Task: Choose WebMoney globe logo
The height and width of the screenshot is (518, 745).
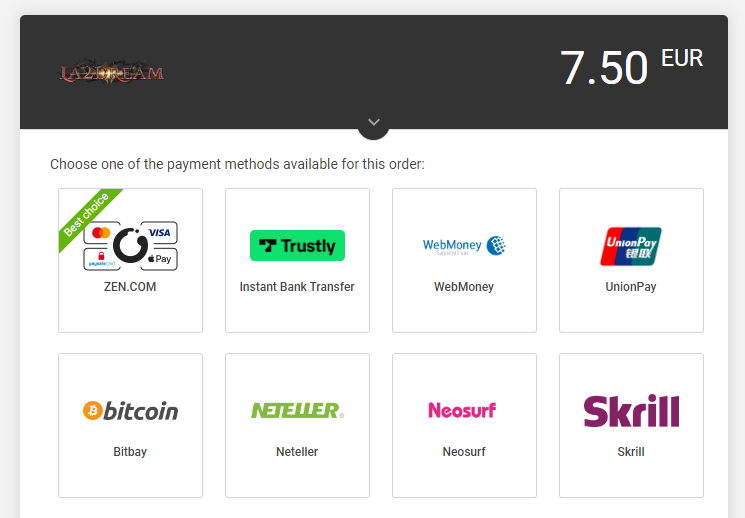Action: tap(496, 246)
